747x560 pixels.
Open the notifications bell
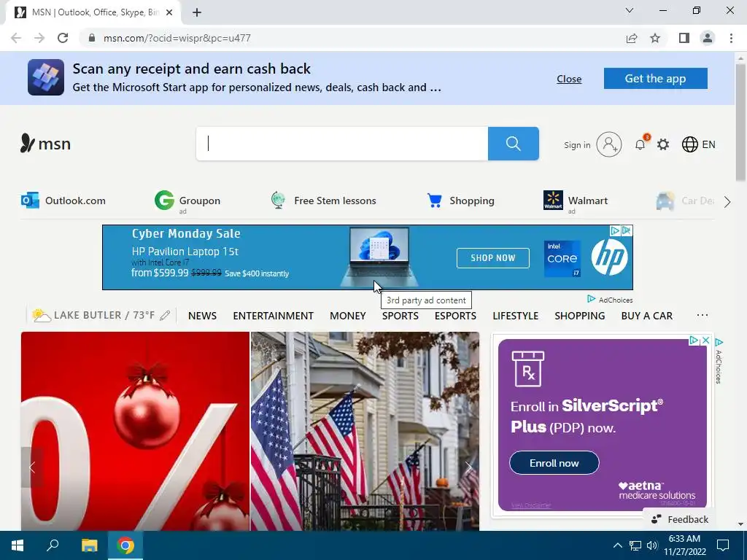(640, 144)
